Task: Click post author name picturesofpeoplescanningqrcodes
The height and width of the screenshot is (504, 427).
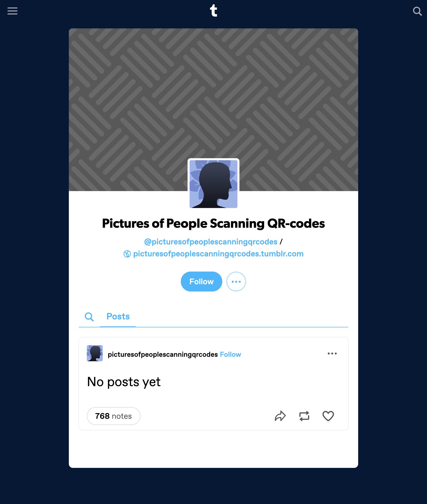Action: (163, 354)
